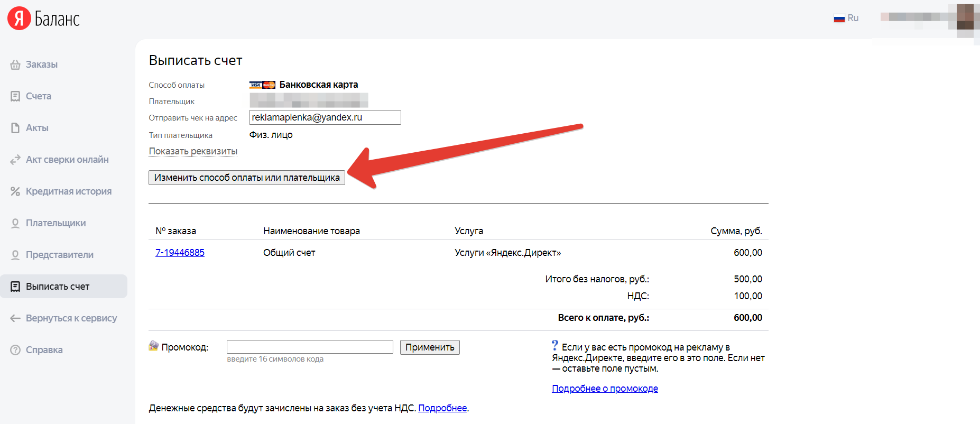Click Услуги «Яндекс.Директ» service cell
Image resolution: width=980 pixels, height=424 pixels.
[507, 253]
